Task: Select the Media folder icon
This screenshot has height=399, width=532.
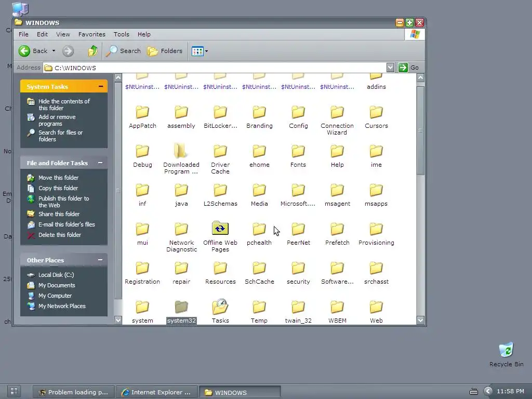Action: [x=259, y=190]
